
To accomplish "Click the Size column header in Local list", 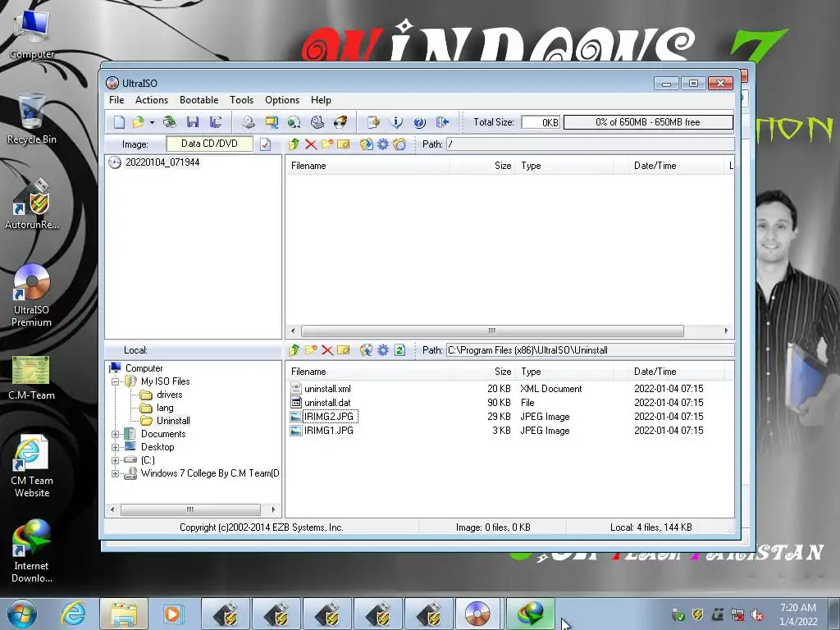I will [482, 372].
